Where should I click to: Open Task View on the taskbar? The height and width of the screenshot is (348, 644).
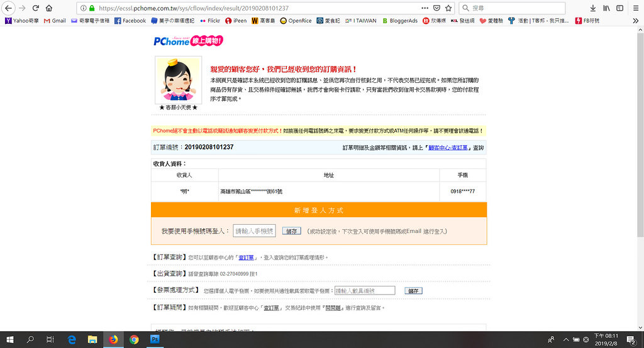[x=50, y=339]
